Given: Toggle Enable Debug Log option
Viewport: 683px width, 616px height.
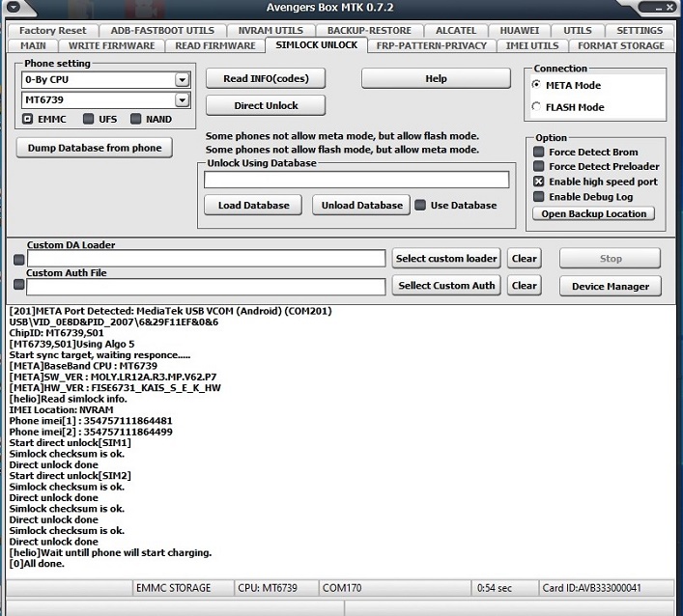Looking at the screenshot, I should click(539, 197).
